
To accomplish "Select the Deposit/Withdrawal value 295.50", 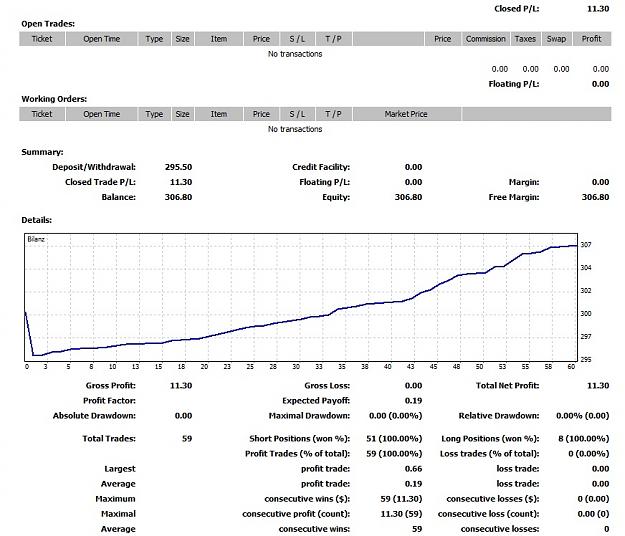I will click(x=178, y=167).
